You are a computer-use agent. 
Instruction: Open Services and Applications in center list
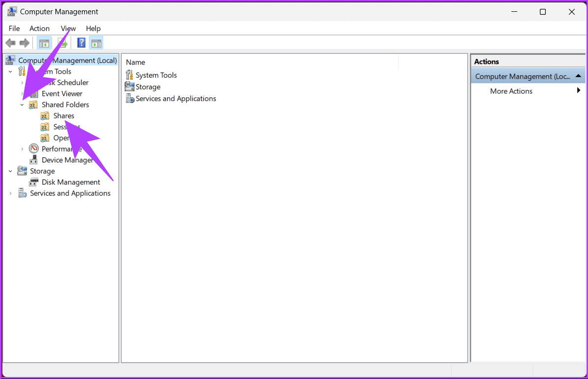tap(176, 99)
